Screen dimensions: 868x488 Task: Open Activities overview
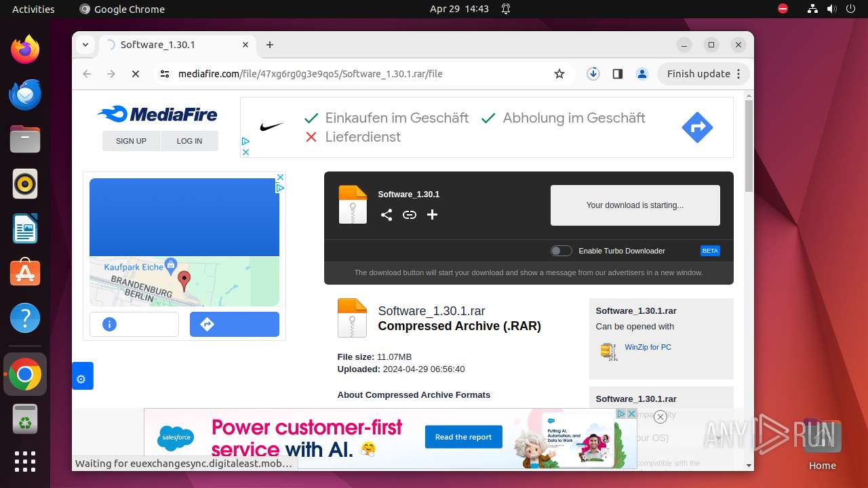pos(33,9)
